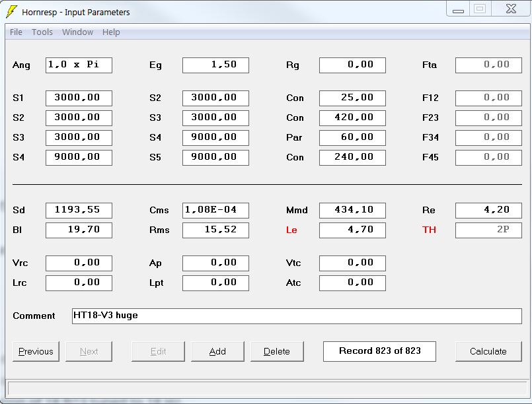Image resolution: width=532 pixels, height=404 pixels.
Task: Click the Add button
Action: 217,351
